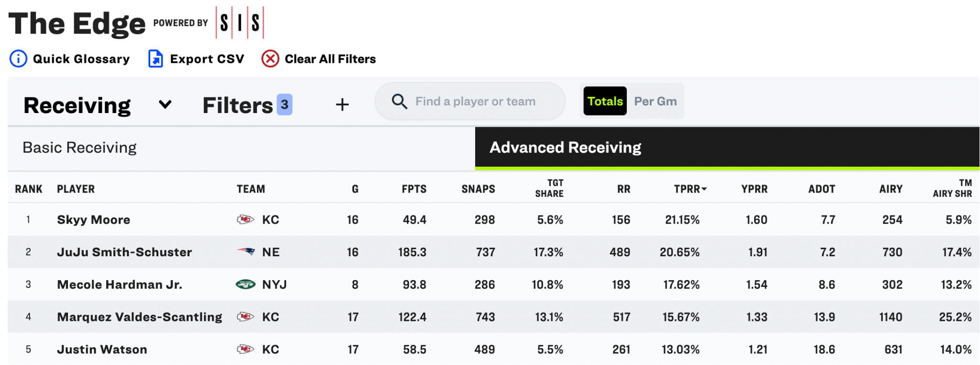Click Chiefs logo in Skyy Moore row
Screen dimensions: 980x365
(x=245, y=219)
